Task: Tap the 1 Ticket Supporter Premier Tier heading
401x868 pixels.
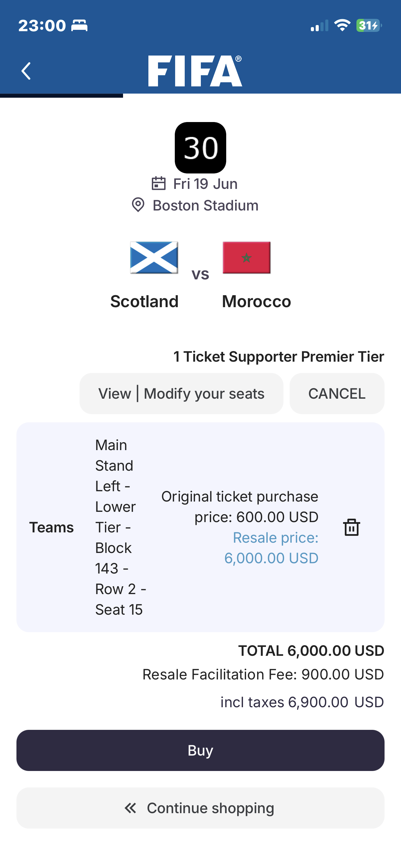Action: 279,357
